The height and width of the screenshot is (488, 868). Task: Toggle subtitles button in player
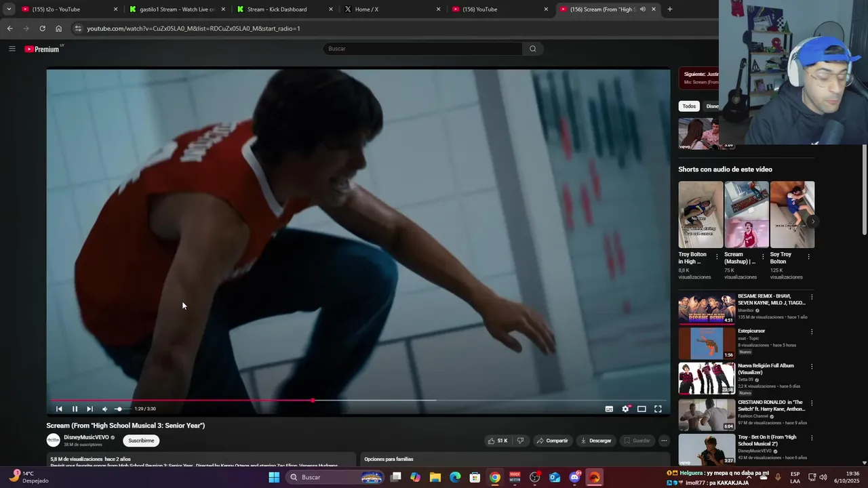(609, 409)
